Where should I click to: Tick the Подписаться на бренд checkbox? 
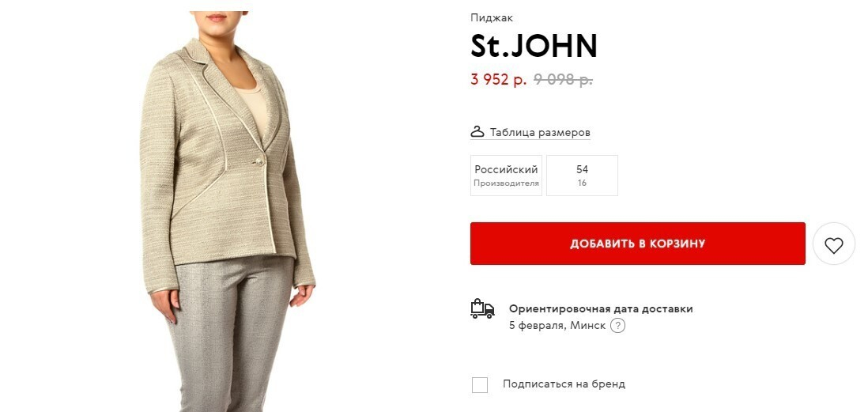coord(480,385)
